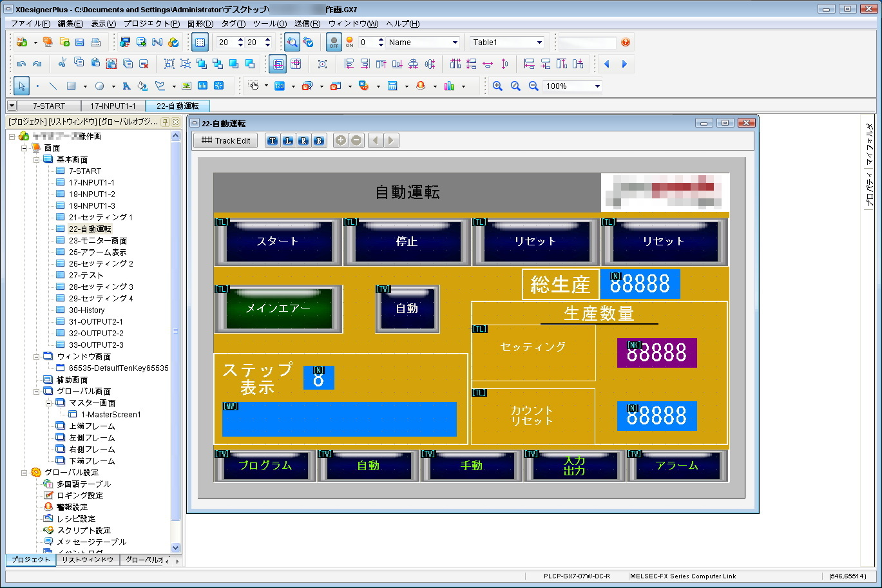Open the Name dropdown list
This screenshot has height=588, width=882.
tap(455, 43)
